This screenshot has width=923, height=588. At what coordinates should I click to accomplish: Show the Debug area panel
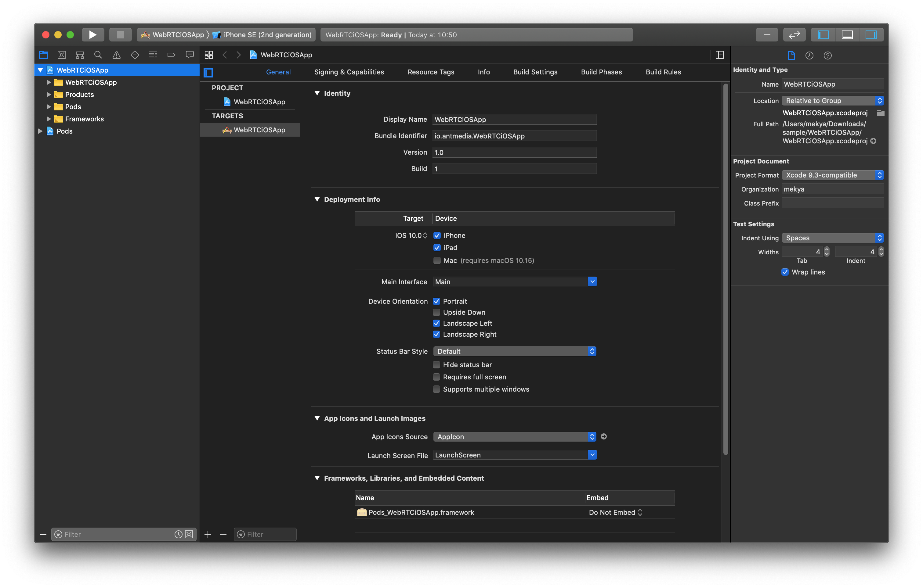click(x=847, y=35)
